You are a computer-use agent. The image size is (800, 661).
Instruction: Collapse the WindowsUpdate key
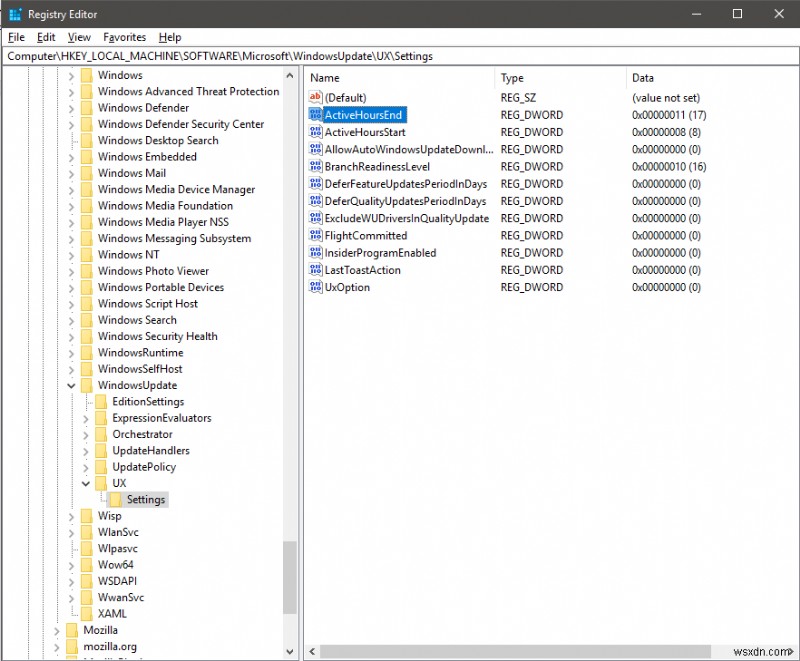click(71, 385)
